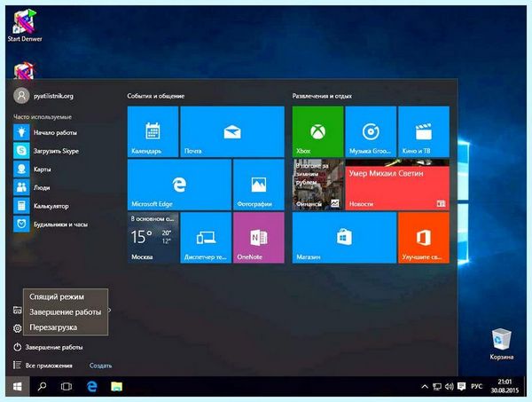Select the Корзина recycle bin icon
The image size is (532, 402).
tap(502, 343)
